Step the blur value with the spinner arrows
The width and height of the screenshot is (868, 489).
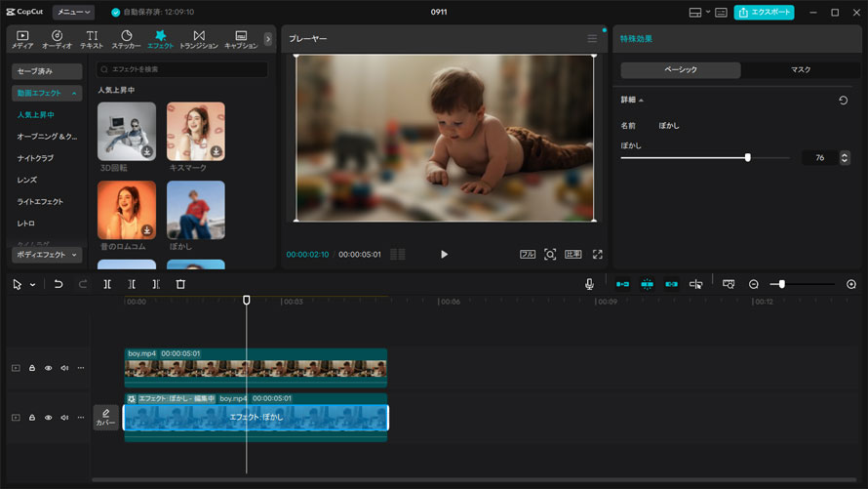click(845, 158)
